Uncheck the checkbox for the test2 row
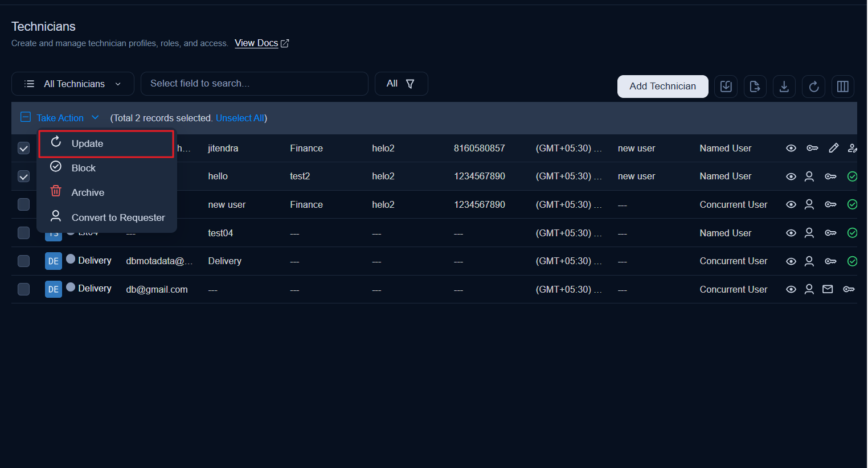 click(23, 176)
